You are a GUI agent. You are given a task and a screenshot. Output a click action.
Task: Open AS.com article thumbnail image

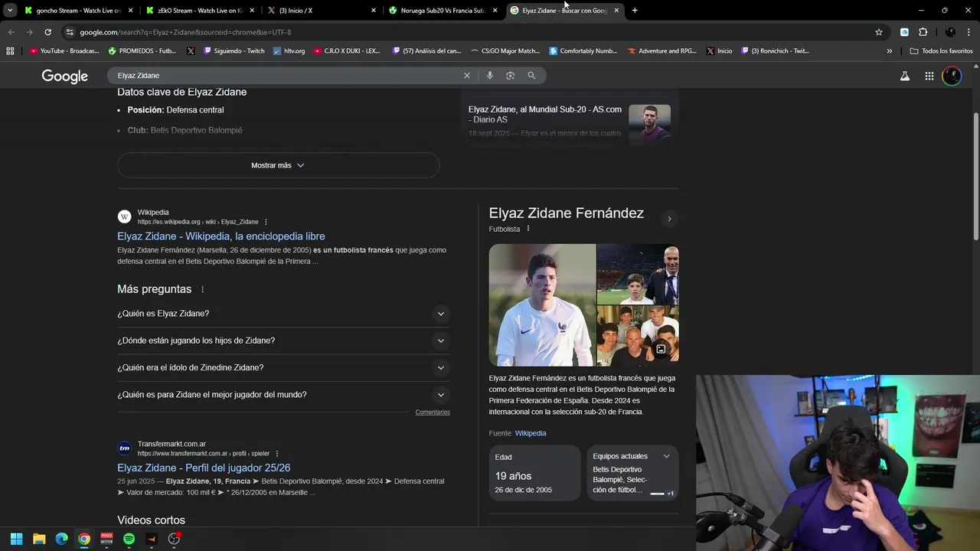pos(649,124)
